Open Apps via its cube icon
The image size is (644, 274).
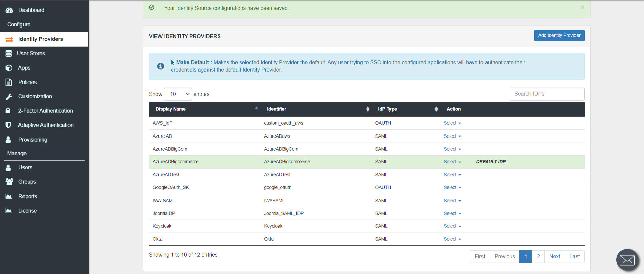(9, 68)
